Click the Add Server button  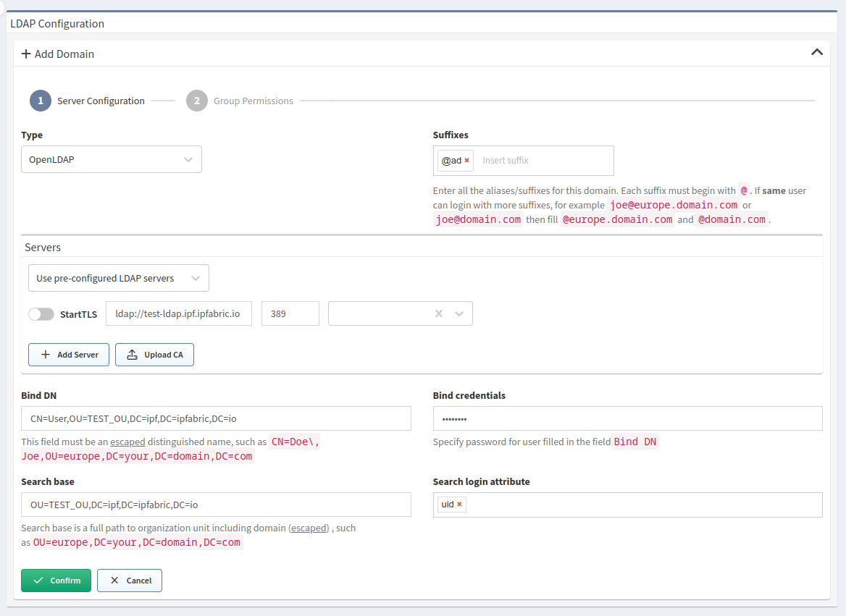pos(69,355)
